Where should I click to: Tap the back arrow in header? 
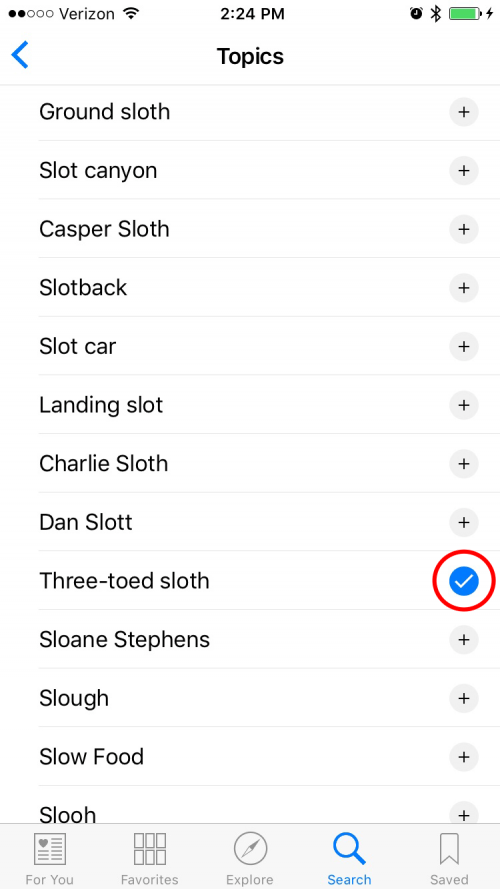[20, 56]
